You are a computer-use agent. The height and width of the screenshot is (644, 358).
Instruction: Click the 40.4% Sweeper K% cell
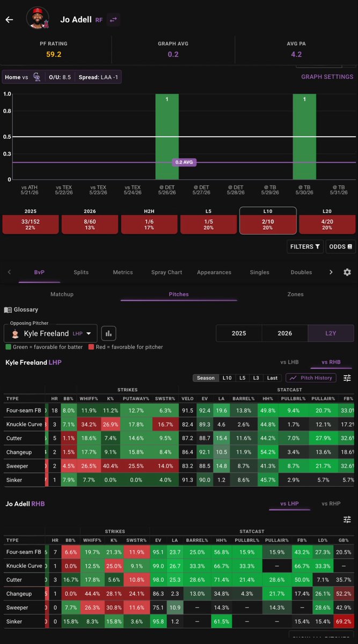pos(111,466)
